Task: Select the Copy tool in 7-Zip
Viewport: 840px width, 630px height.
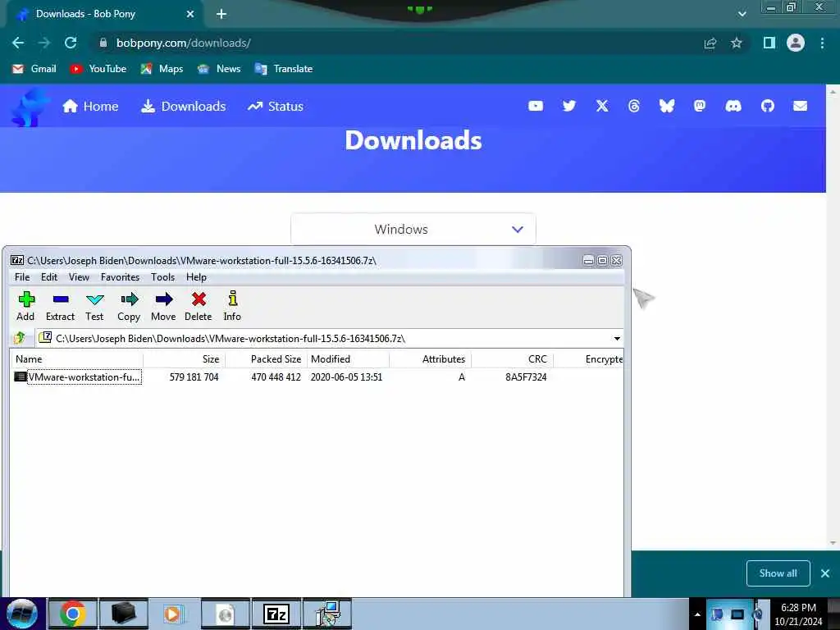Action: 129,306
